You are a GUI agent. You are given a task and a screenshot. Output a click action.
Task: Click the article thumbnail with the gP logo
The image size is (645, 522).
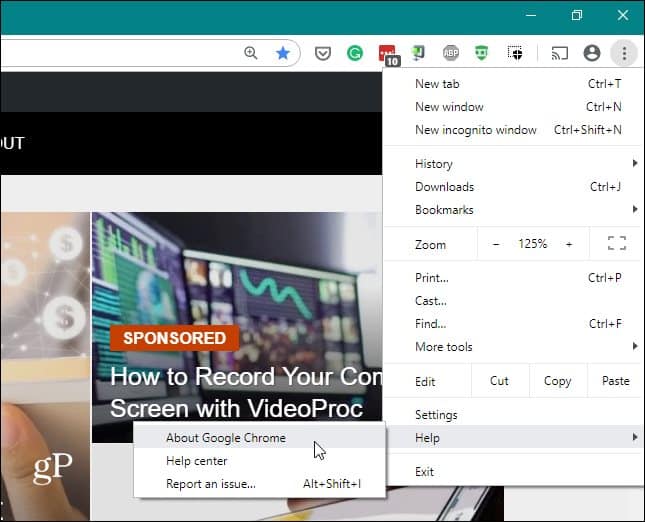click(45, 366)
